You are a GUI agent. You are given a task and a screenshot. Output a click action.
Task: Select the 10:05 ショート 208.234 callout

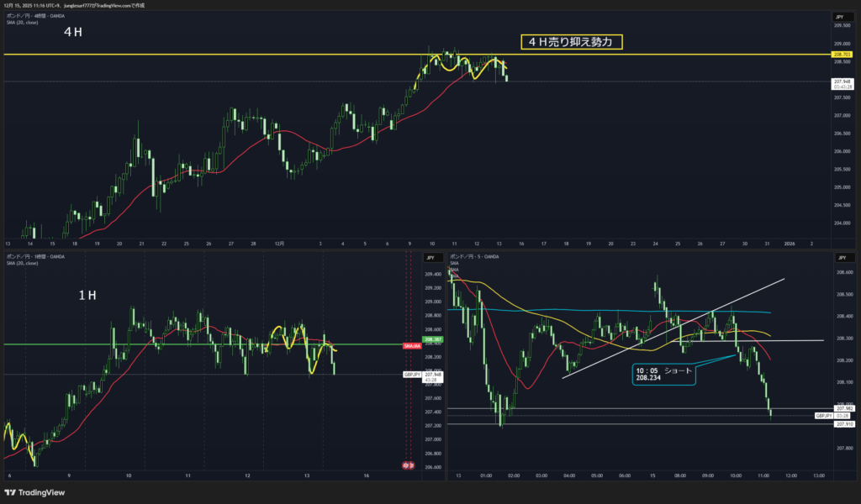pyautogui.click(x=663, y=374)
